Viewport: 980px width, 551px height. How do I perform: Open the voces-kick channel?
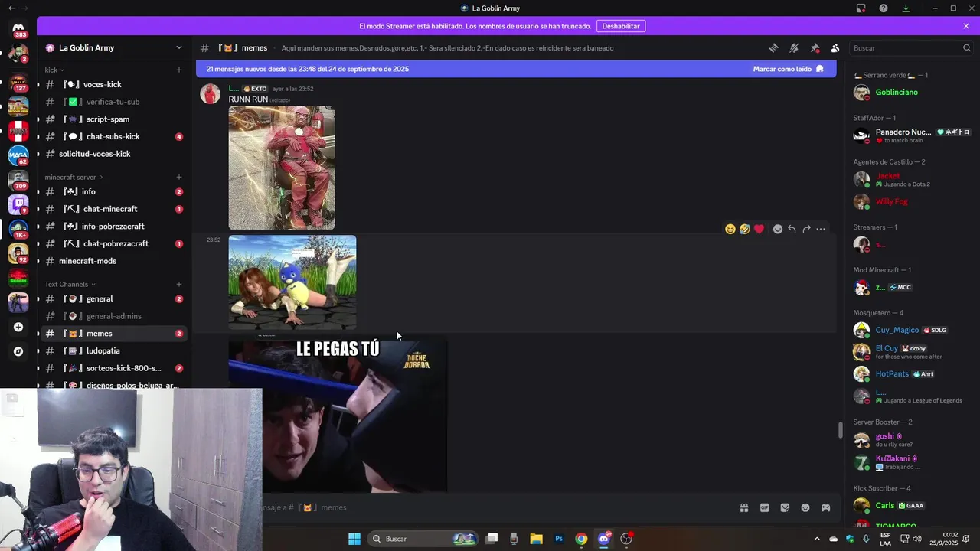pyautogui.click(x=115, y=84)
